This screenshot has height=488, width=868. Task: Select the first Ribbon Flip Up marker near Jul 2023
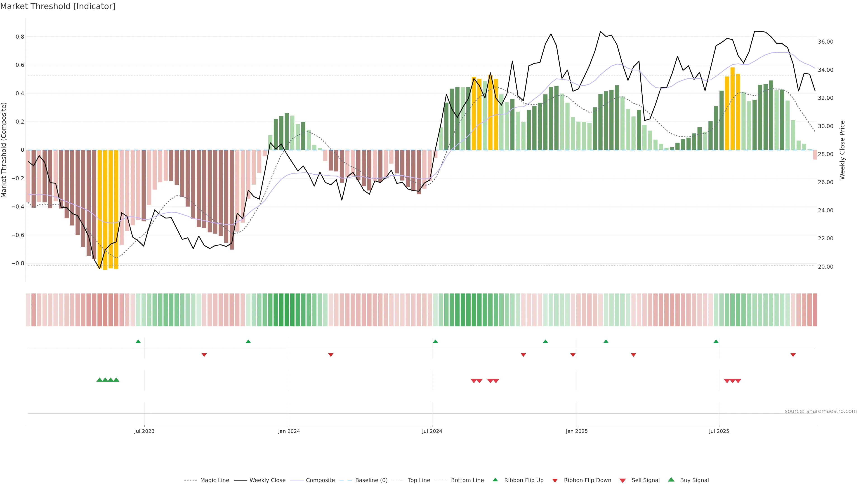point(138,342)
